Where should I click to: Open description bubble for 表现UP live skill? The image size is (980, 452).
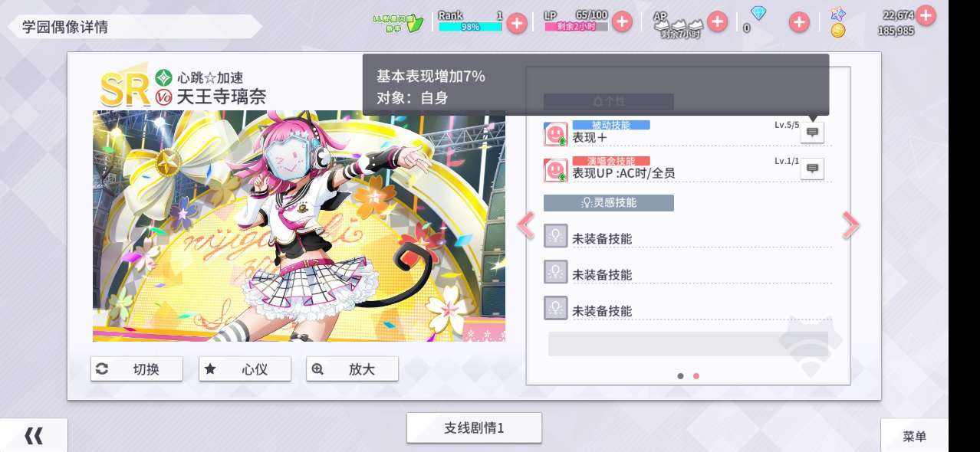[812, 169]
